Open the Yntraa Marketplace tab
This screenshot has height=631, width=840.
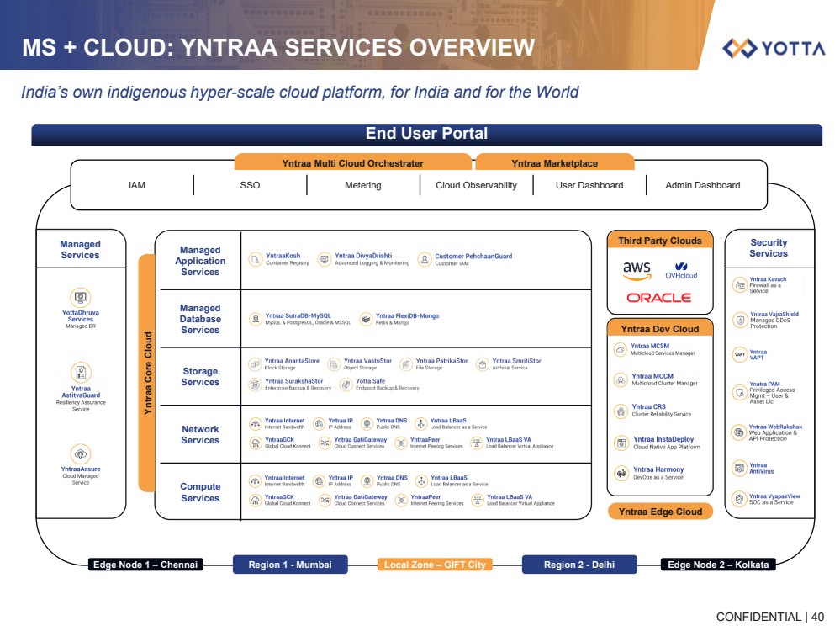554,163
